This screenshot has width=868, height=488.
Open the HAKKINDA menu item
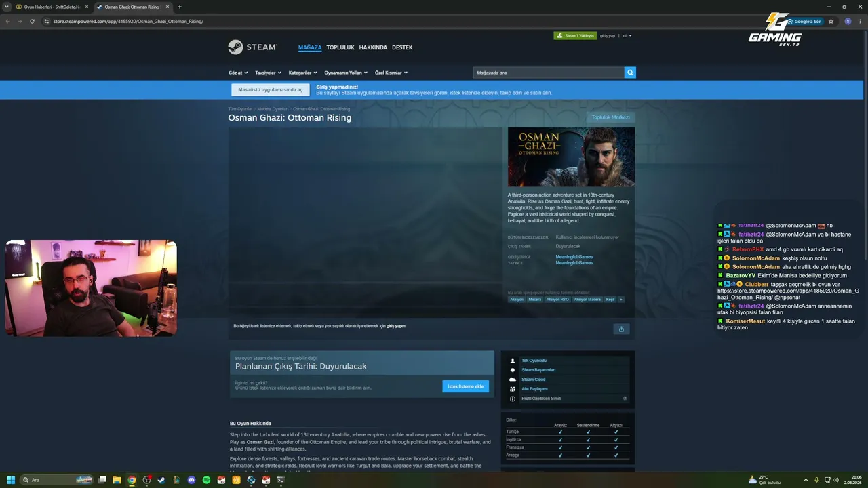[x=373, y=47]
